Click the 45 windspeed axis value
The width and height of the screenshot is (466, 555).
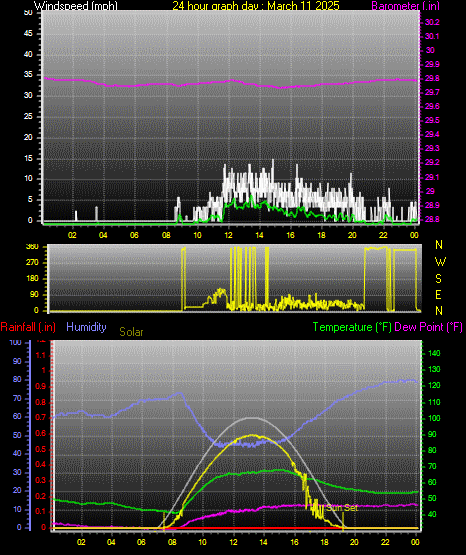click(x=28, y=34)
